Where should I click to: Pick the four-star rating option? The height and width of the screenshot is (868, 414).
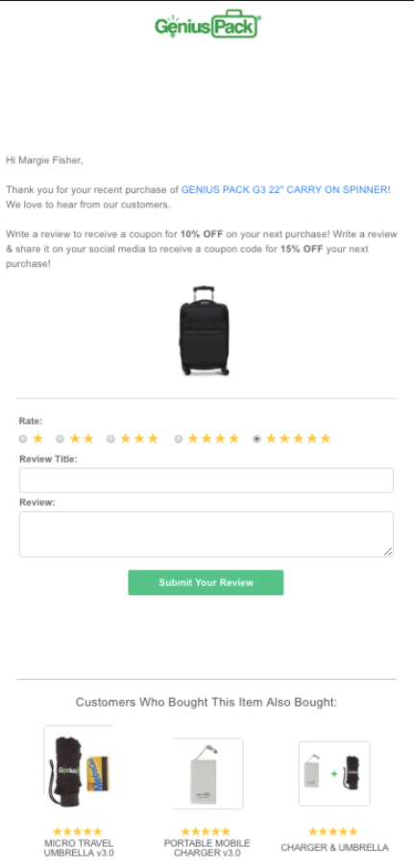pyautogui.click(x=179, y=439)
